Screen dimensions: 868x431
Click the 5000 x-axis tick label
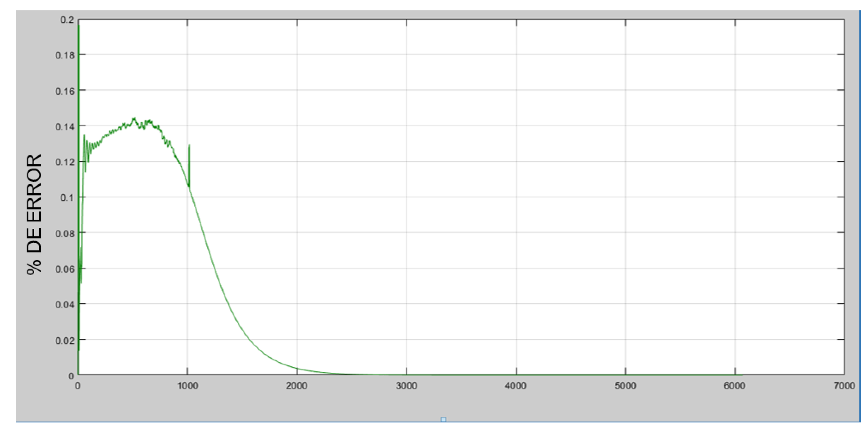[x=625, y=386]
